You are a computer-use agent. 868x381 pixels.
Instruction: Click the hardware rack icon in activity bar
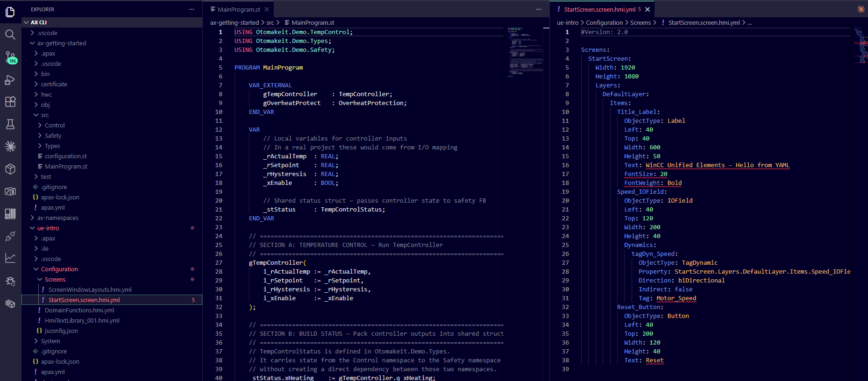[10, 214]
